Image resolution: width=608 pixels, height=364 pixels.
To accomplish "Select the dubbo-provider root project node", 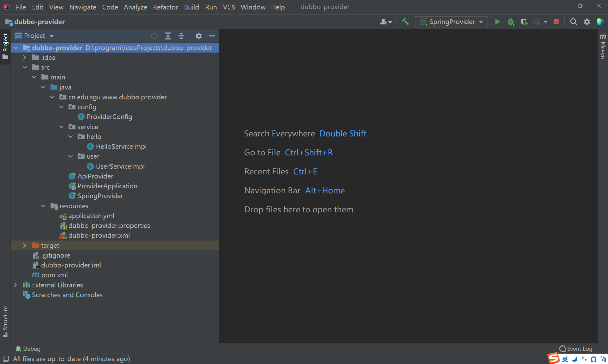I will (115, 48).
